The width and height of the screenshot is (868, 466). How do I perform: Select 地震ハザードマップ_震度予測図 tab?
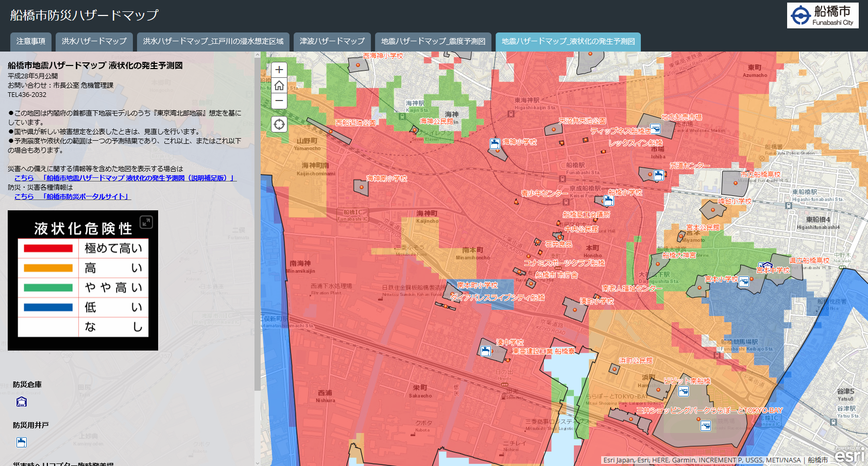(433, 41)
